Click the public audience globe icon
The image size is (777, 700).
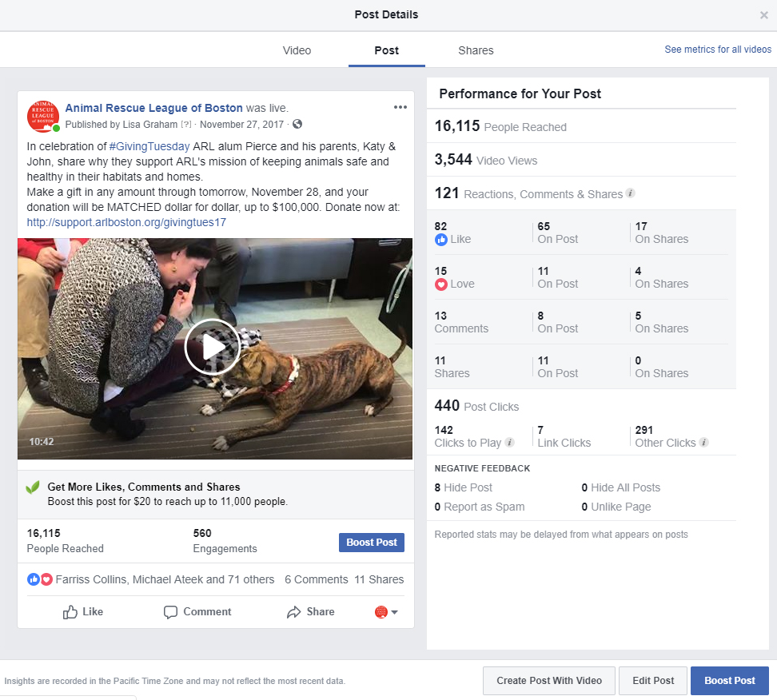297,124
